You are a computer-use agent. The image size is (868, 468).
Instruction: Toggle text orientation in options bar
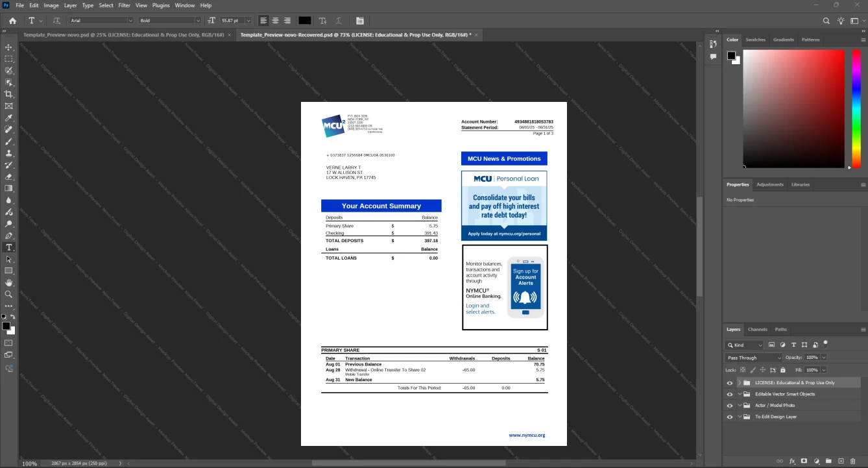coord(56,21)
